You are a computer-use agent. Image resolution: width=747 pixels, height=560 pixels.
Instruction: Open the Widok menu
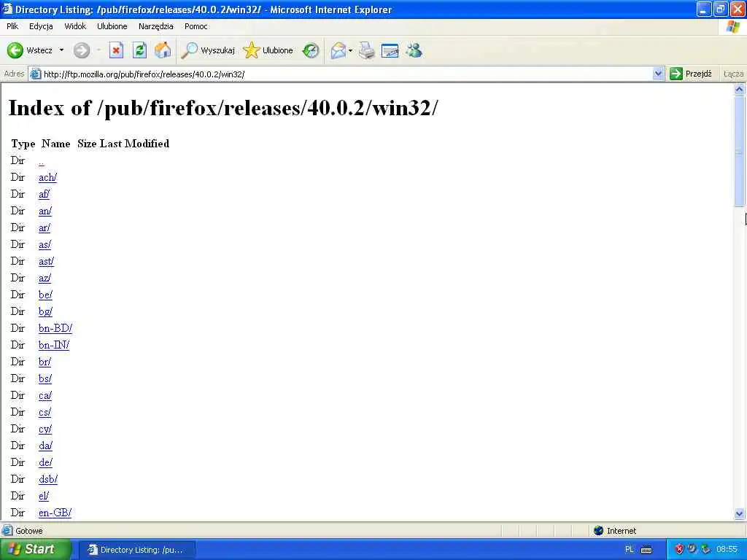75,26
